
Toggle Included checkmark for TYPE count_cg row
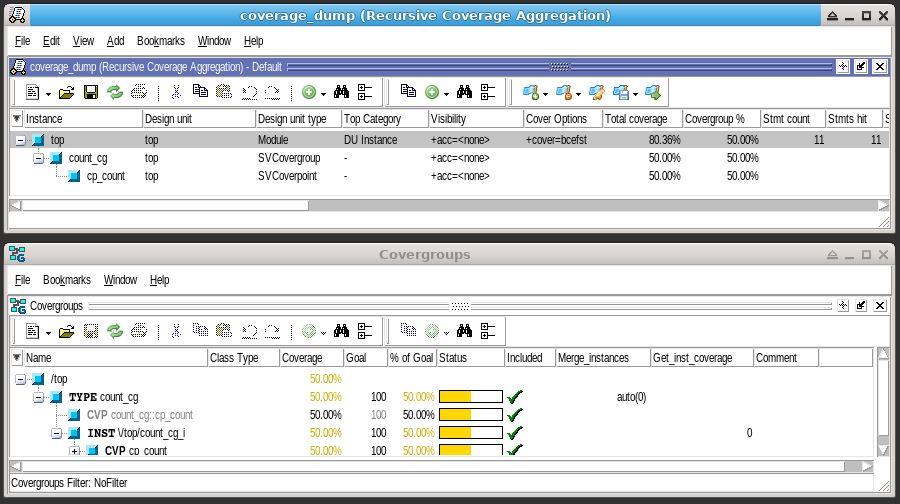[x=515, y=397]
